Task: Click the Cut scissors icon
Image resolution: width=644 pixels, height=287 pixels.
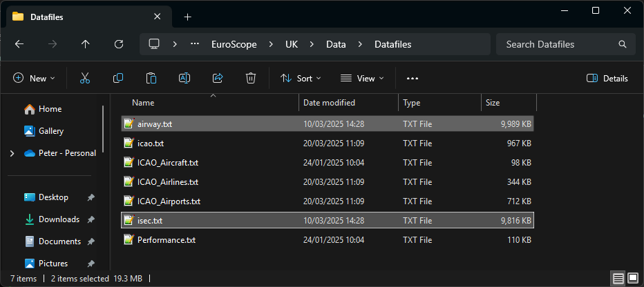Action: click(85, 79)
